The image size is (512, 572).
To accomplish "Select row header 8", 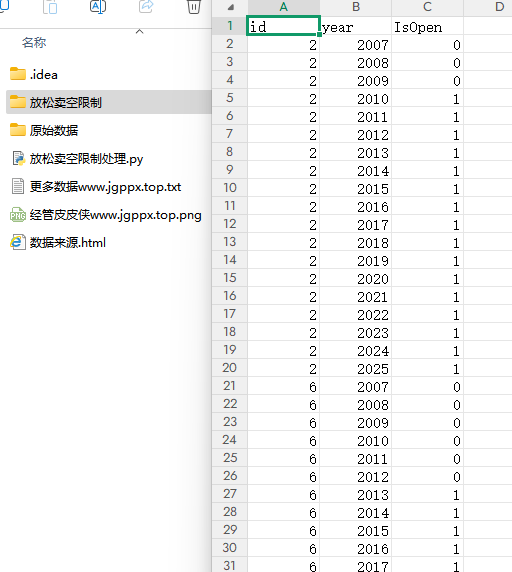I will tap(229, 152).
